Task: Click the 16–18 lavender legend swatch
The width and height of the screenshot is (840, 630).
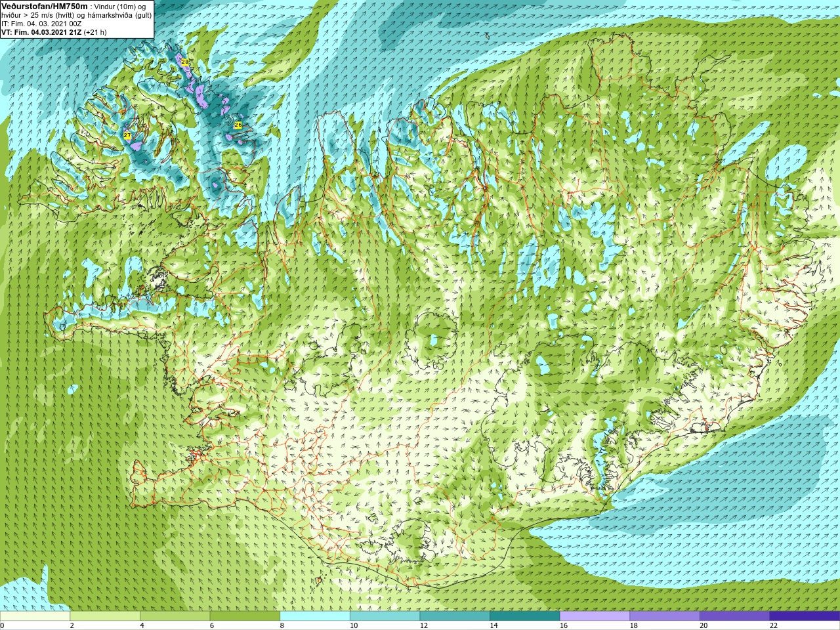Action: 595,616
